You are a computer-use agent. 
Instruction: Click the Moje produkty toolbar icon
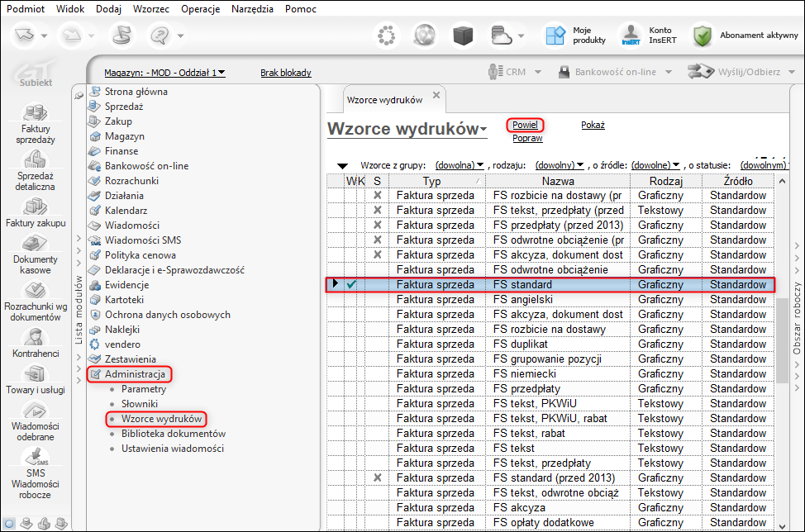click(x=555, y=36)
